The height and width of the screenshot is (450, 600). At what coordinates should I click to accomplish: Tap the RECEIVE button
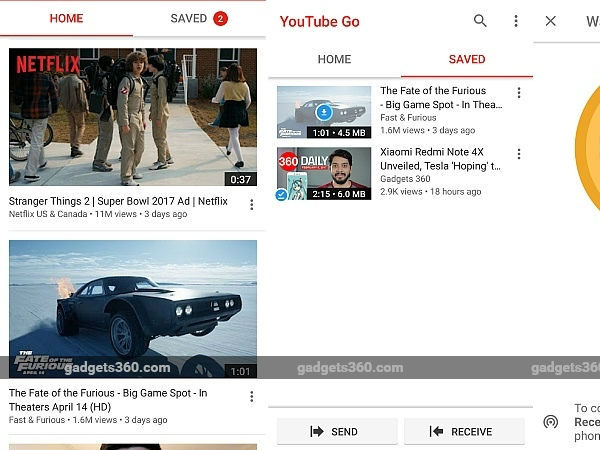pos(464,432)
